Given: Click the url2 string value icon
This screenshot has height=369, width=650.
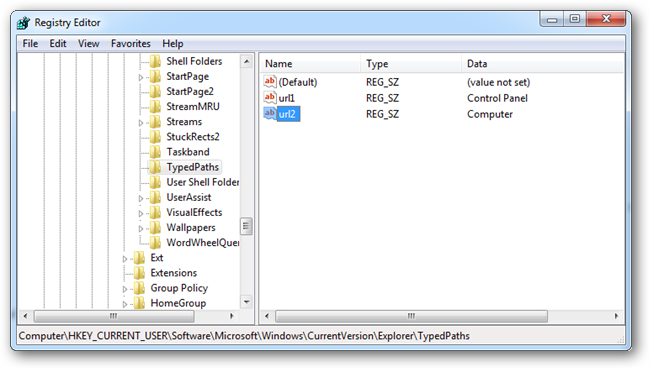Looking at the screenshot, I should [x=270, y=114].
